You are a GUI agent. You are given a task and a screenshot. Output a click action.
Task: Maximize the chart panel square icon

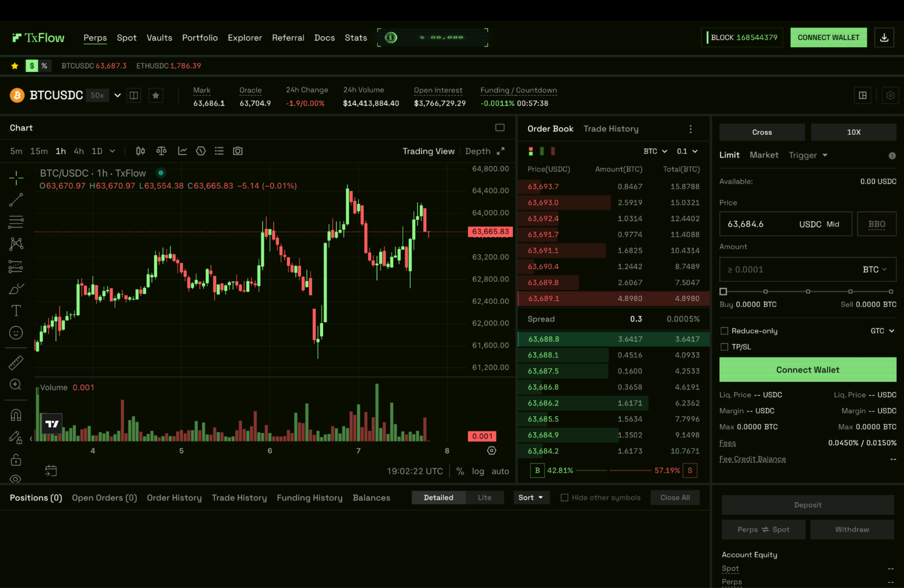pos(500,128)
